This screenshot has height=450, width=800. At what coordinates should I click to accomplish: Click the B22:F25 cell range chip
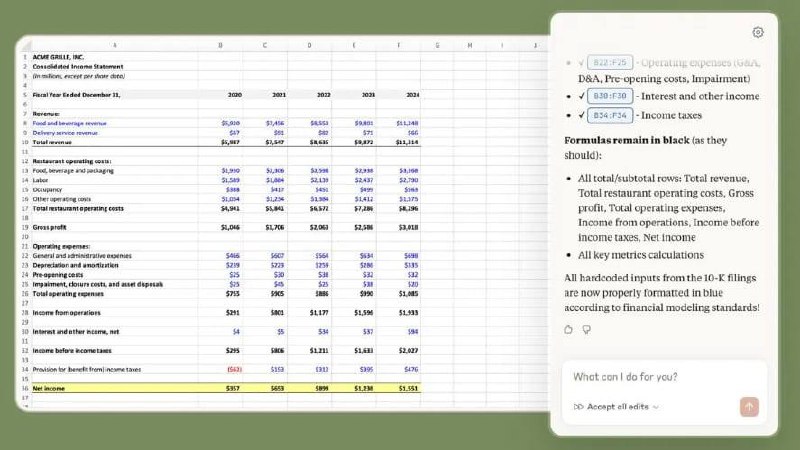(610, 61)
